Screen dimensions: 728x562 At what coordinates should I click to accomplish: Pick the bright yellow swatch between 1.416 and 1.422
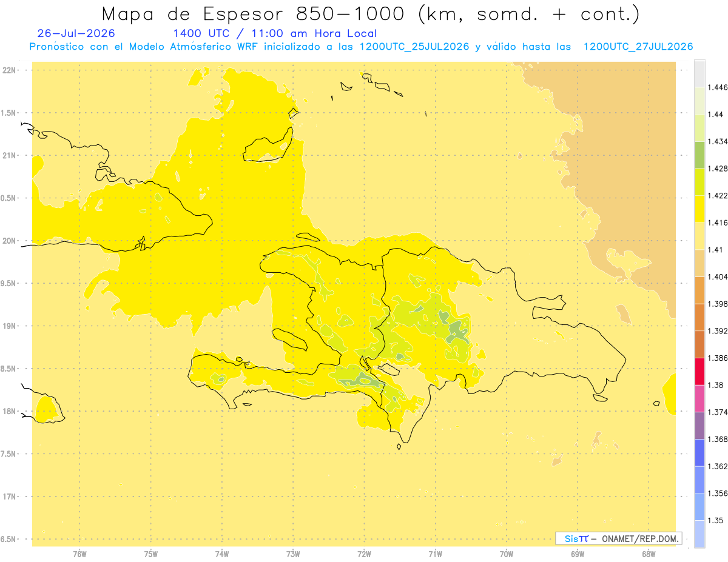coord(699,209)
